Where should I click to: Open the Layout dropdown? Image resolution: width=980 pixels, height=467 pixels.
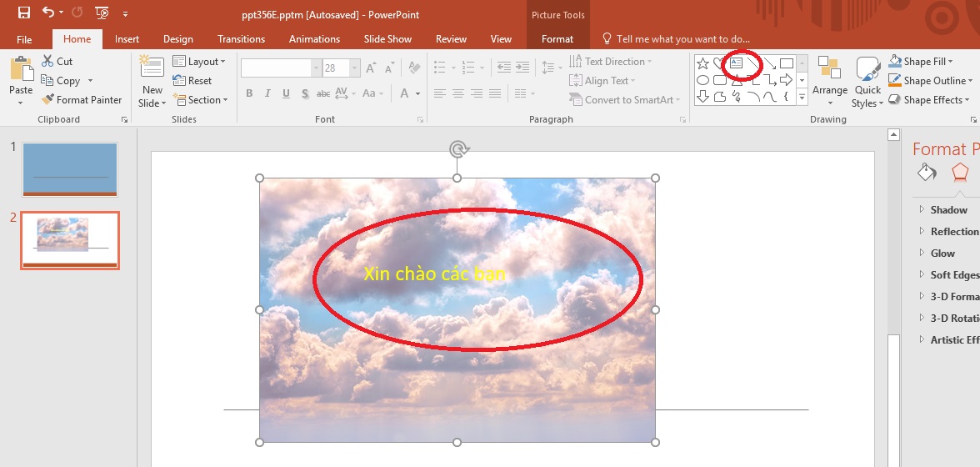[199, 61]
